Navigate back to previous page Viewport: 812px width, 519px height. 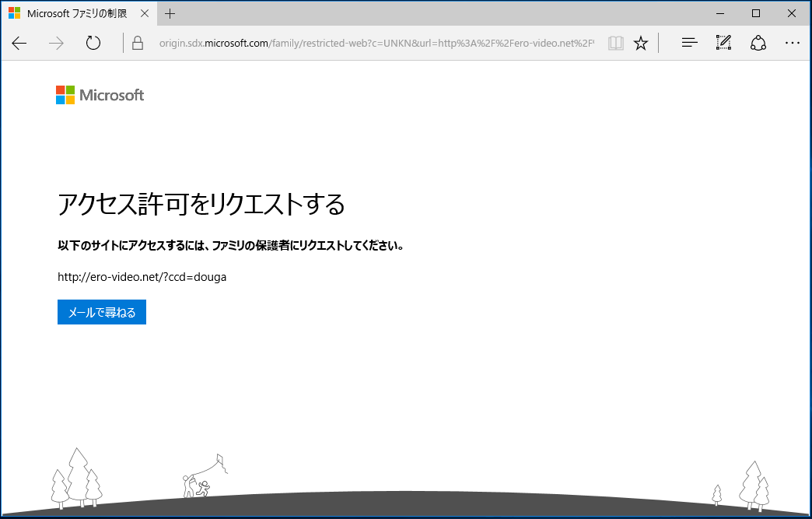[19, 43]
